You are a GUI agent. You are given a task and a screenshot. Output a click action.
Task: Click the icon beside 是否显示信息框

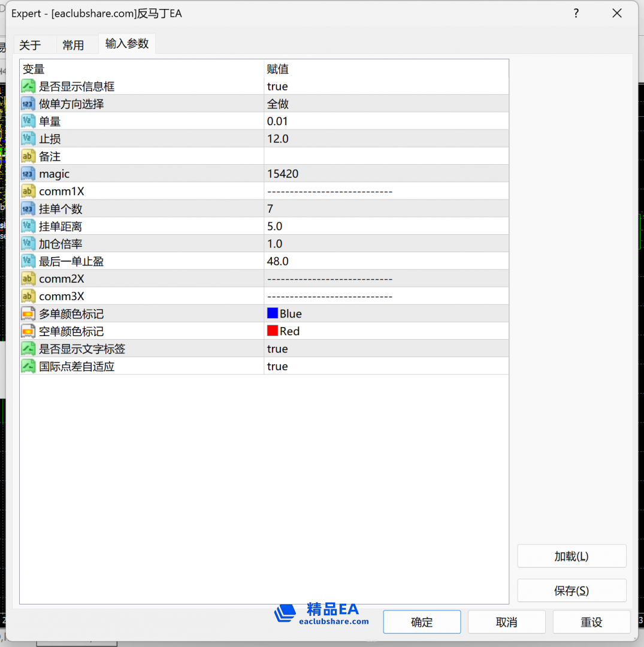tap(28, 86)
